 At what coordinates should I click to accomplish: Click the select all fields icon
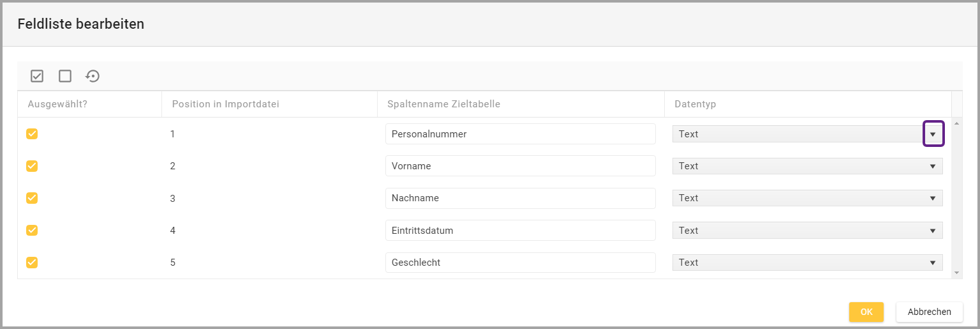[x=37, y=77]
